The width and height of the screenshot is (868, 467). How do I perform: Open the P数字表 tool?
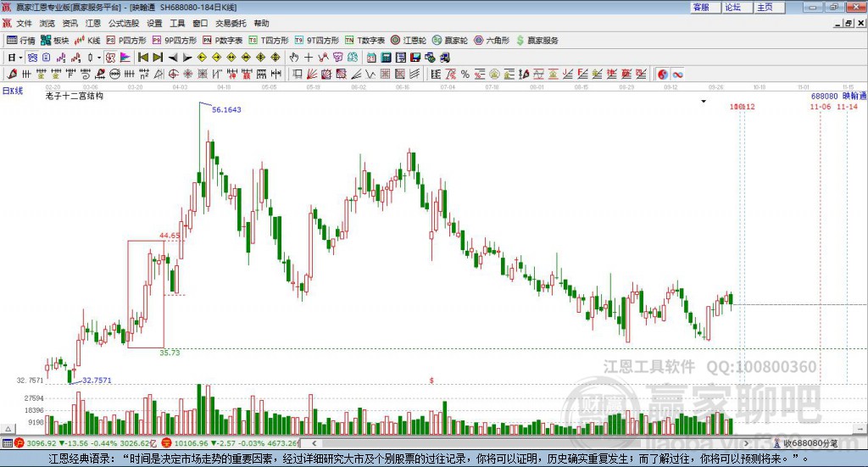223,41
